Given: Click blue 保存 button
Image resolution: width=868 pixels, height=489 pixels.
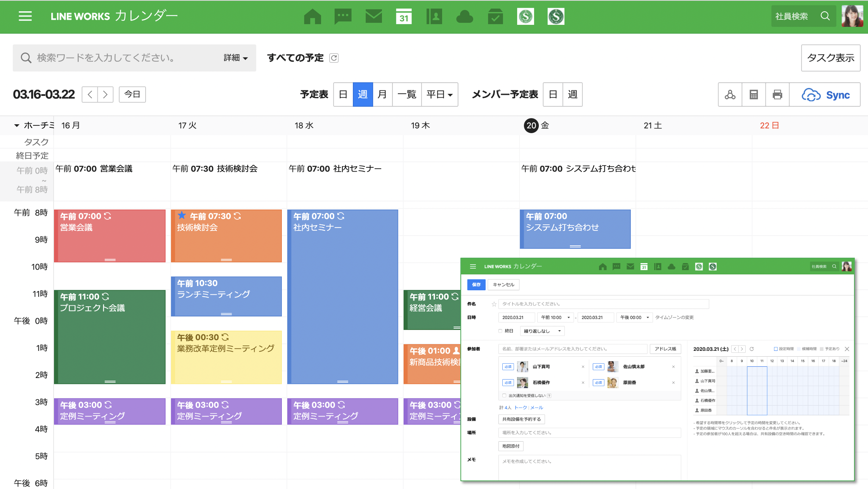Looking at the screenshot, I should tap(476, 284).
